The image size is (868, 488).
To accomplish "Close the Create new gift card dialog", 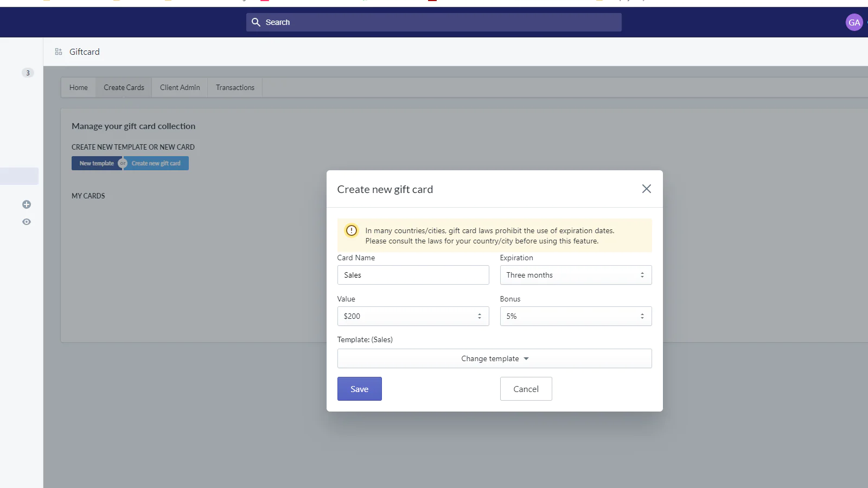I will tap(646, 189).
